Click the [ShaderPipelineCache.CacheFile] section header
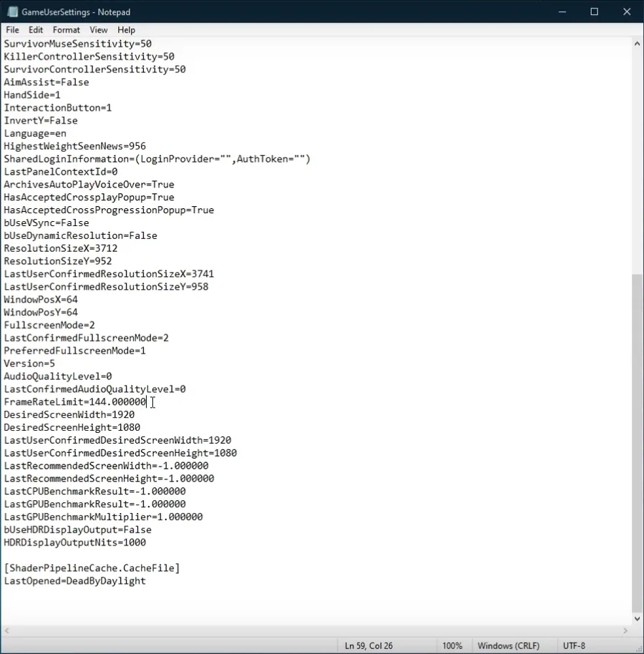 (92, 568)
